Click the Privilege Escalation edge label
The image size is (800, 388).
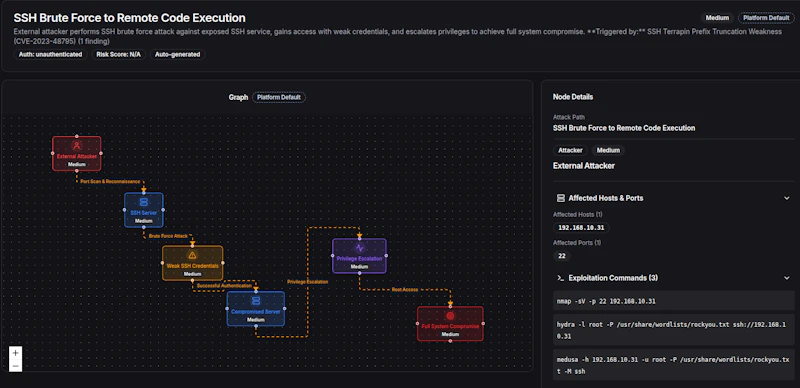(x=307, y=282)
